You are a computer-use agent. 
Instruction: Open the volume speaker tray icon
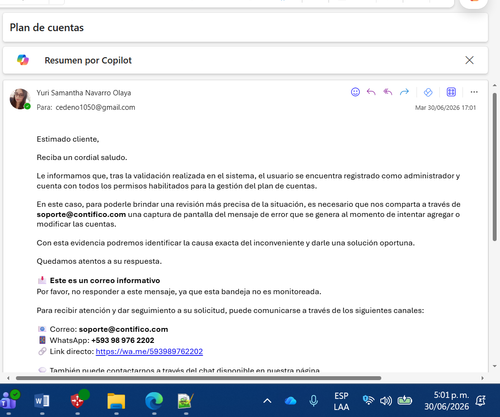pyautogui.click(x=386, y=401)
